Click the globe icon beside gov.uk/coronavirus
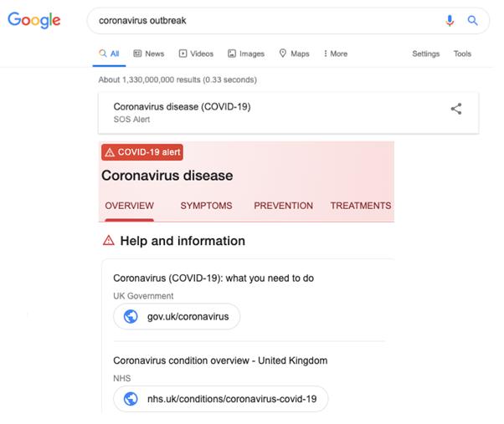The image size is (504, 424). coord(131,317)
